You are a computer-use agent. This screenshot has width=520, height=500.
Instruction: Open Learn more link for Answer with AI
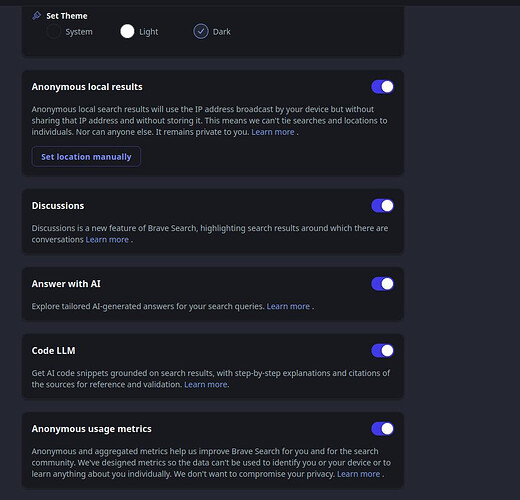click(x=288, y=306)
